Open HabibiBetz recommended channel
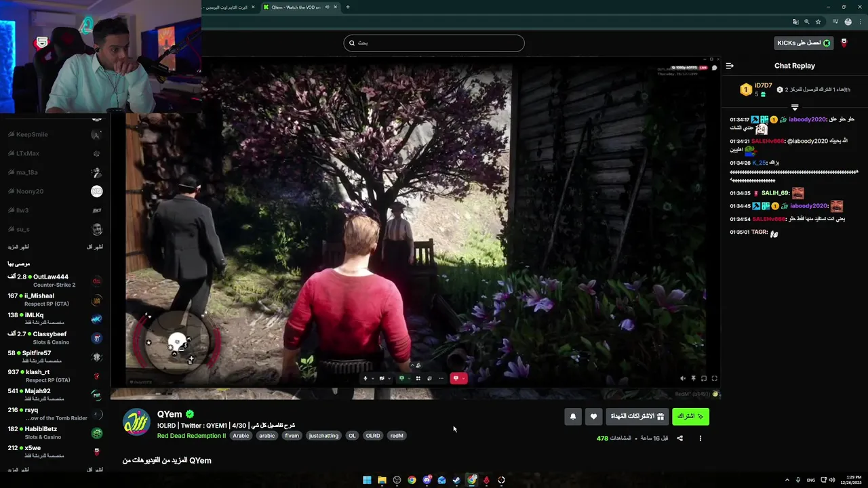Image resolution: width=868 pixels, height=488 pixels. [x=55, y=432]
